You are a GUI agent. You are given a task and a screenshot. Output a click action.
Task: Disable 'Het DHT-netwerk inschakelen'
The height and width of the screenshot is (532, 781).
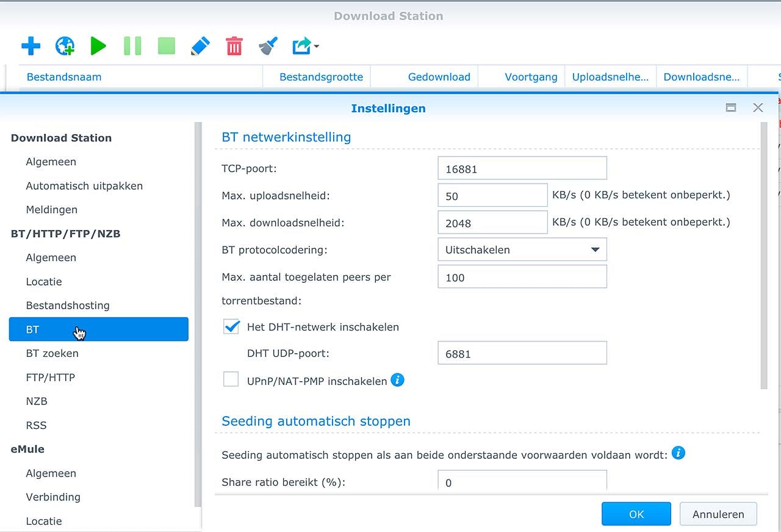point(231,327)
